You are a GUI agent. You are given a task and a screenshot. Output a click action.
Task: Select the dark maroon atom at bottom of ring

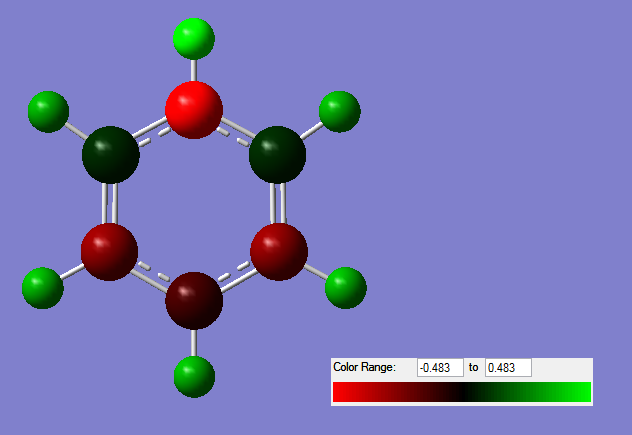[194, 301]
